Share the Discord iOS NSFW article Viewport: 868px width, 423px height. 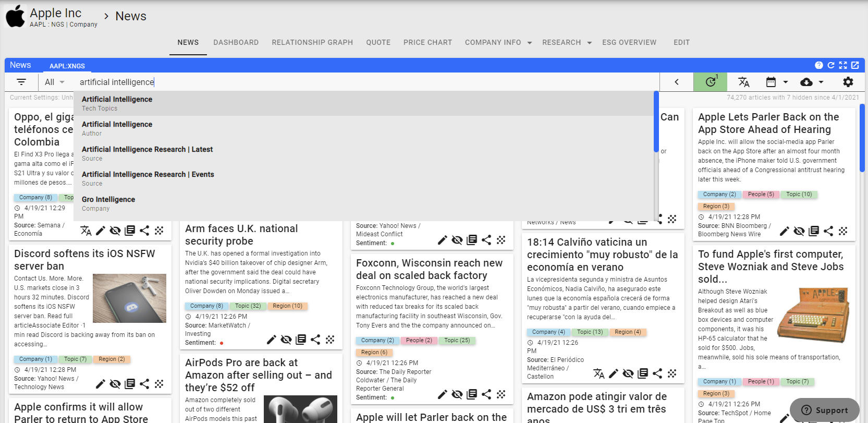(x=144, y=384)
